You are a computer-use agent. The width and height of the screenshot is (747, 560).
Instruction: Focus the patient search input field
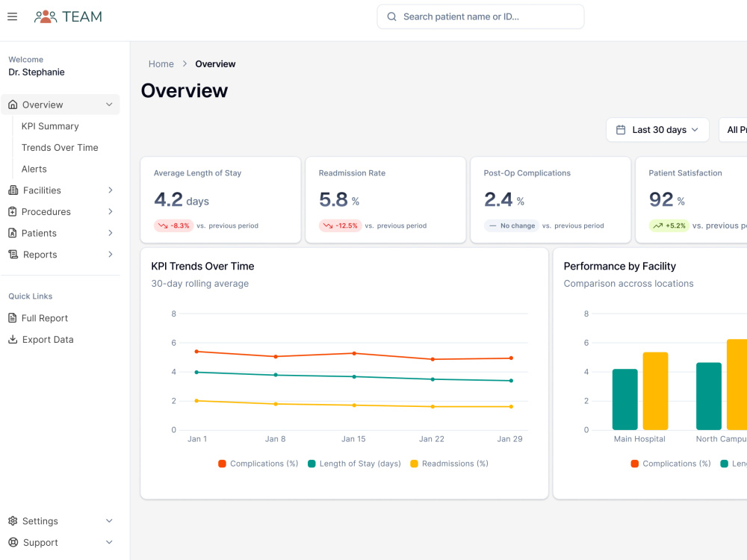click(480, 16)
